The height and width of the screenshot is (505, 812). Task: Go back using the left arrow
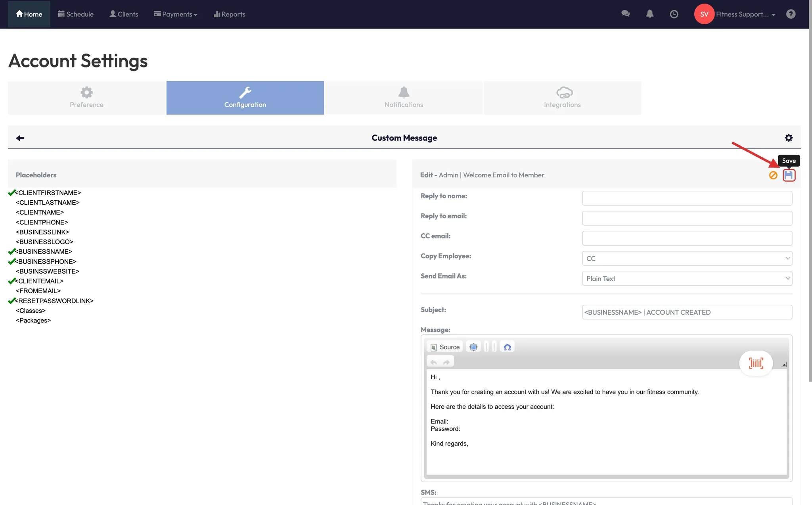pos(20,138)
